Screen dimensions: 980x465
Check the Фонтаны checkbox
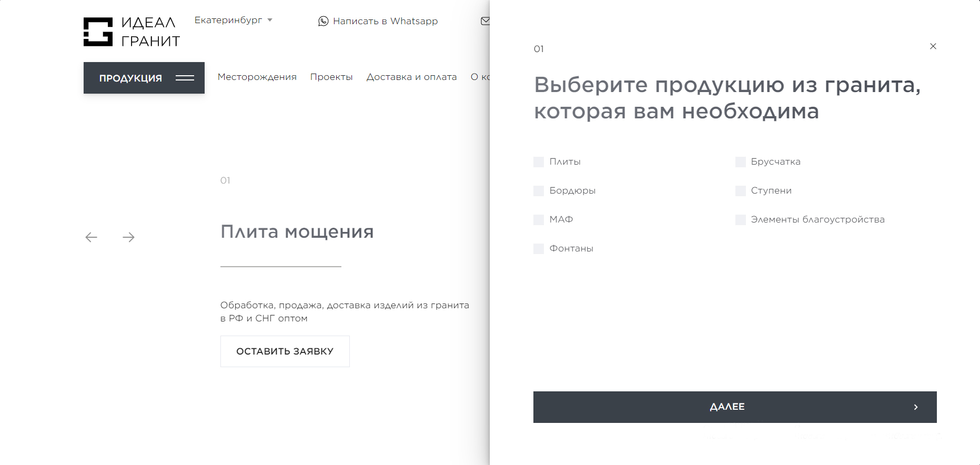click(x=539, y=249)
